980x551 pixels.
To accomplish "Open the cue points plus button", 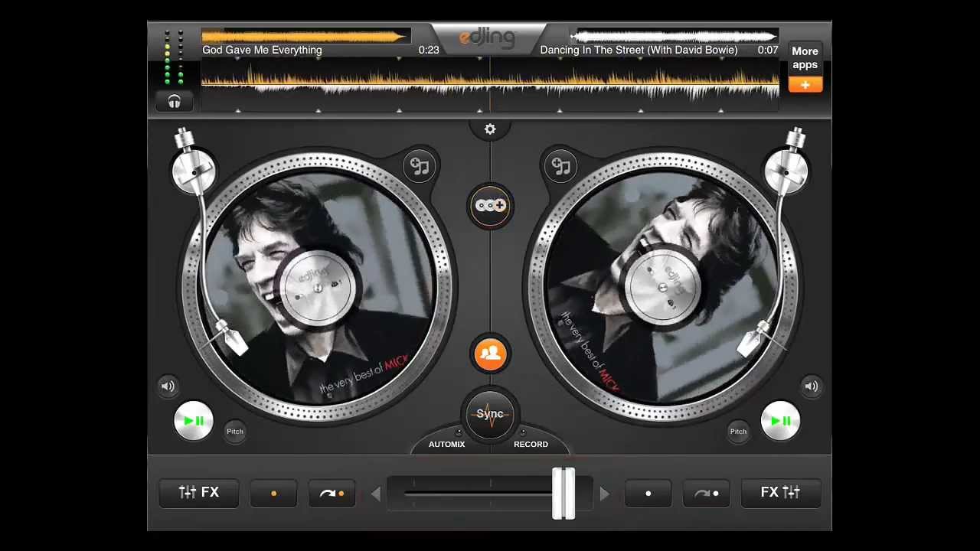I will (x=490, y=205).
